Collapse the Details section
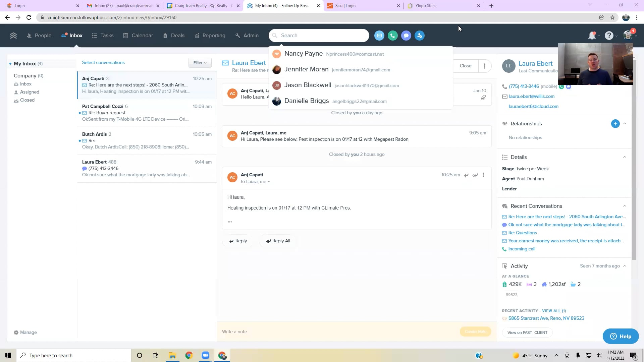 625,157
